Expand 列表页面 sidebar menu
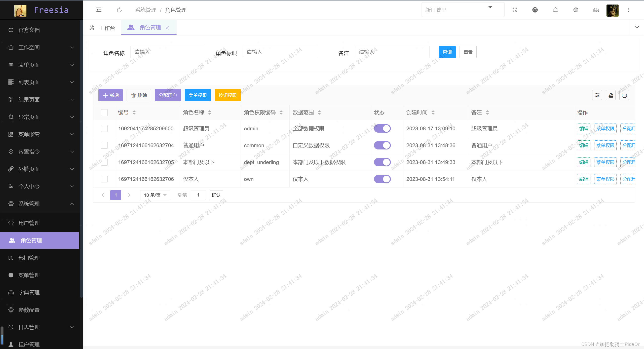Screen dimensions: 644x349 [x=40, y=82]
